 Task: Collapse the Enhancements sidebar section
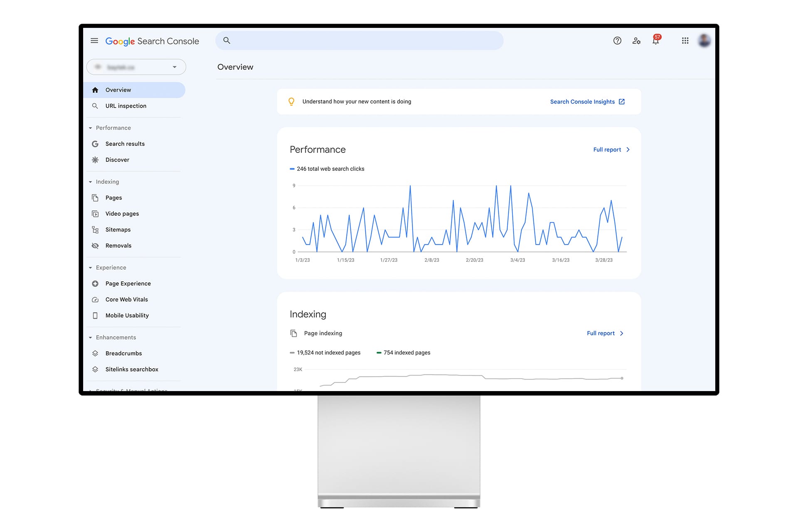90,337
